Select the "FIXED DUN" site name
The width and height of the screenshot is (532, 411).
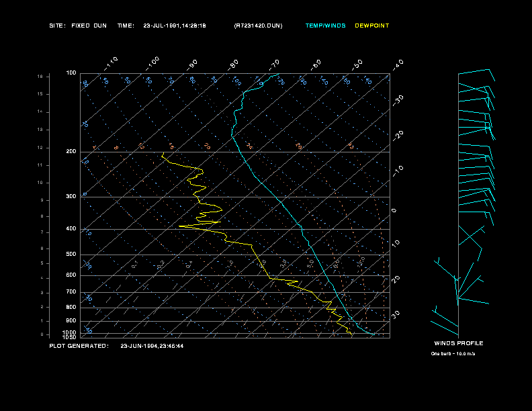pos(89,26)
